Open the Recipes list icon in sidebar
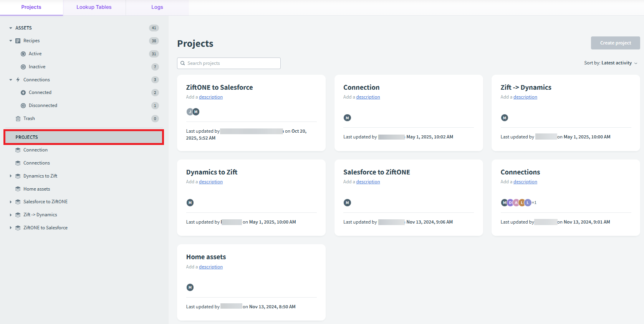 [18, 41]
